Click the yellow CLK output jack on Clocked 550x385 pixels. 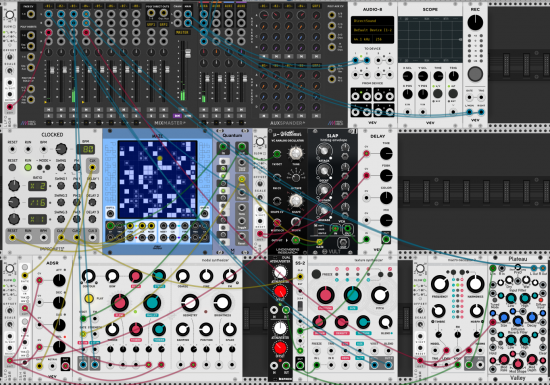coord(92,168)
